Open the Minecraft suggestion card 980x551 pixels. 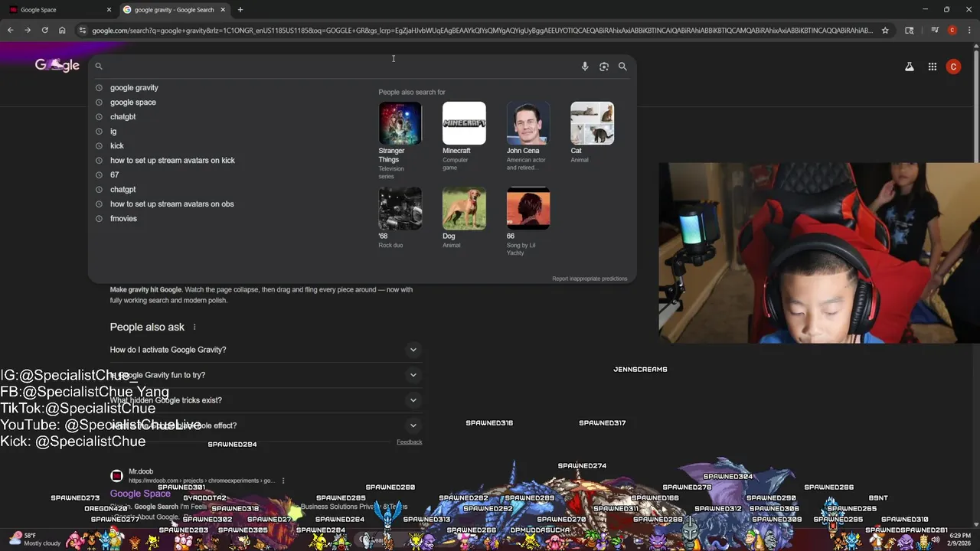click(464, 136)
